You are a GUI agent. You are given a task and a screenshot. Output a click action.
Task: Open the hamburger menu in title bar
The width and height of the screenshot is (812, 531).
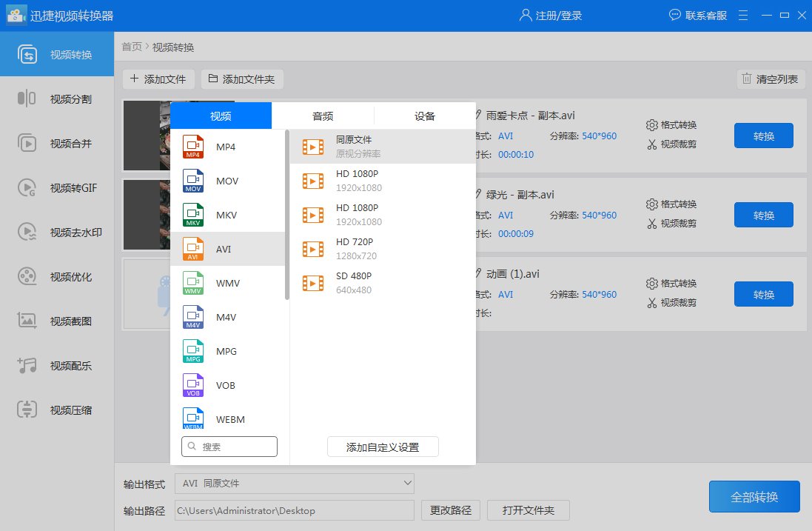[743, 15]
